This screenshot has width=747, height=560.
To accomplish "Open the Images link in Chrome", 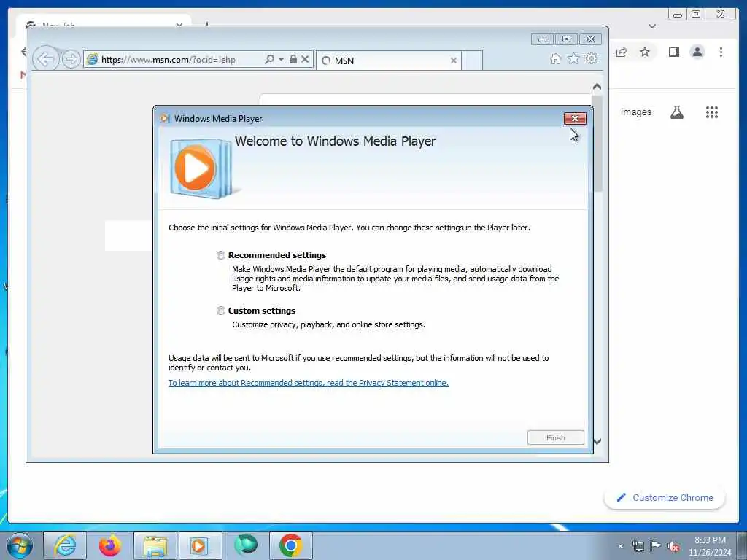I will [x=635, y=112].
